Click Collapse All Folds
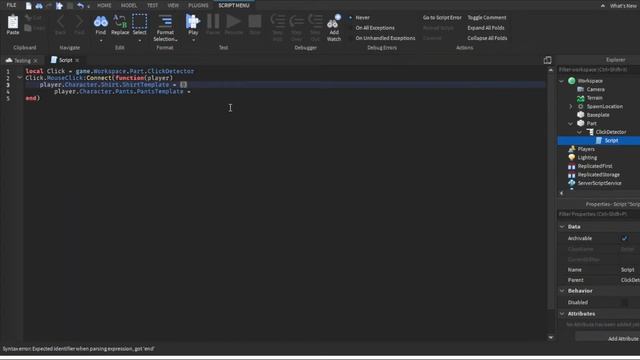The image size is (640, 360). pos(487,38)
